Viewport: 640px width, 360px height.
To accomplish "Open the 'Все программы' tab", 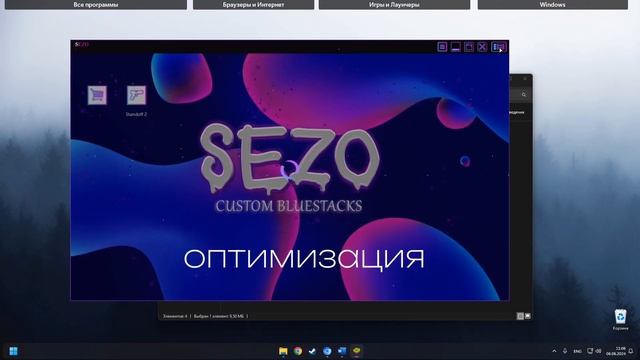I will coord(96,4).
